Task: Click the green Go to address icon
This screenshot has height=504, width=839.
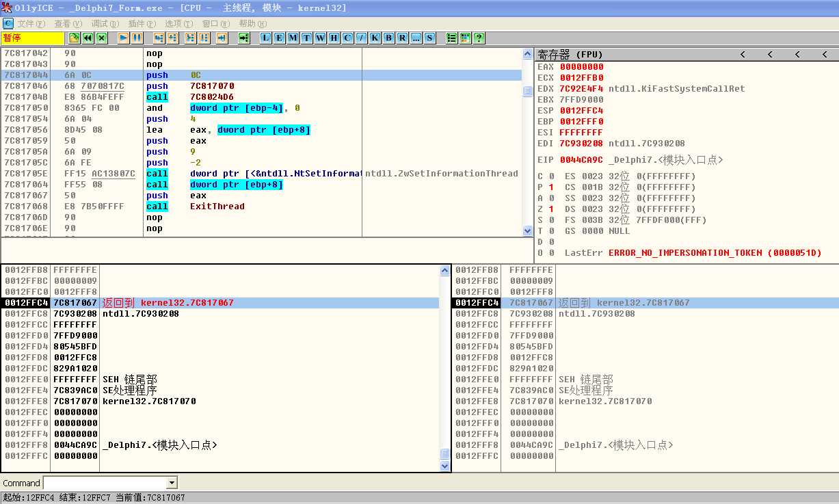Action: pyautogui.click(x=243, y=38)
